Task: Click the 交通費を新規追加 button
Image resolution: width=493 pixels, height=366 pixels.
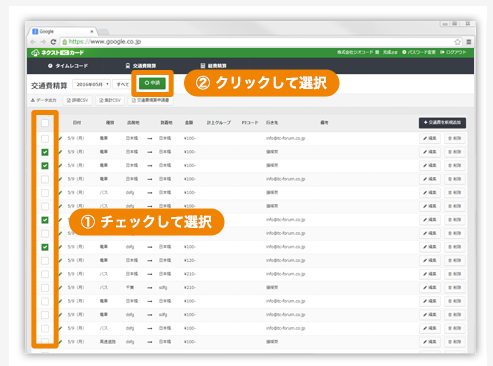Action: (442, 123)
